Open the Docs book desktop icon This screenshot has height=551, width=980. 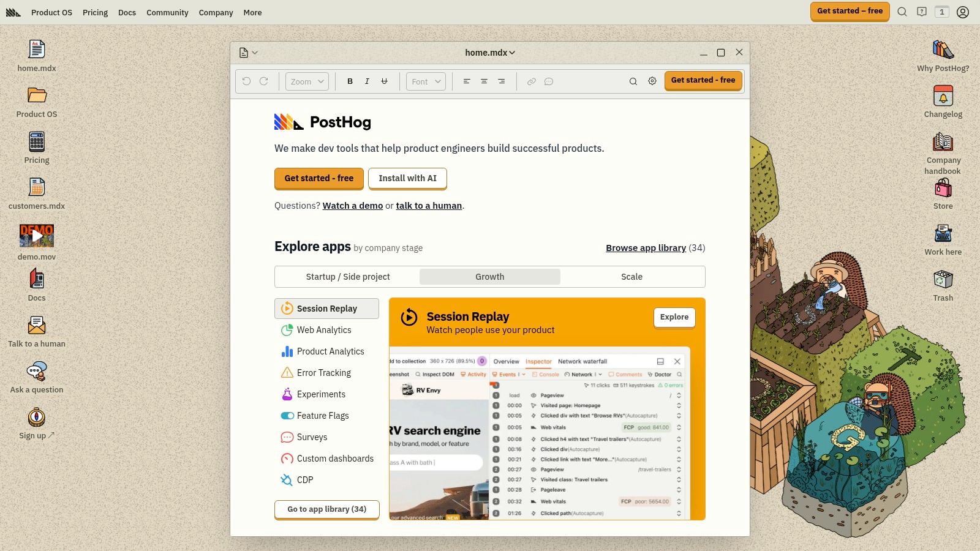(37, 285)
